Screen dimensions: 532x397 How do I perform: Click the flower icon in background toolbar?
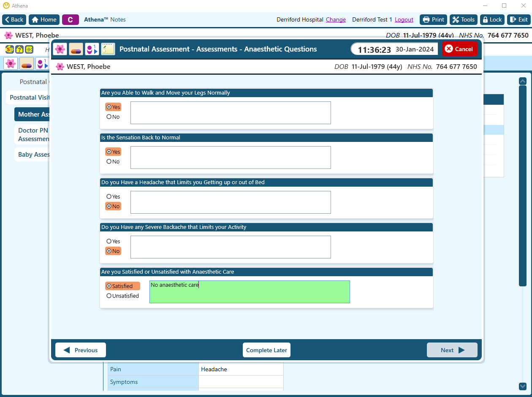coord(11,63)
